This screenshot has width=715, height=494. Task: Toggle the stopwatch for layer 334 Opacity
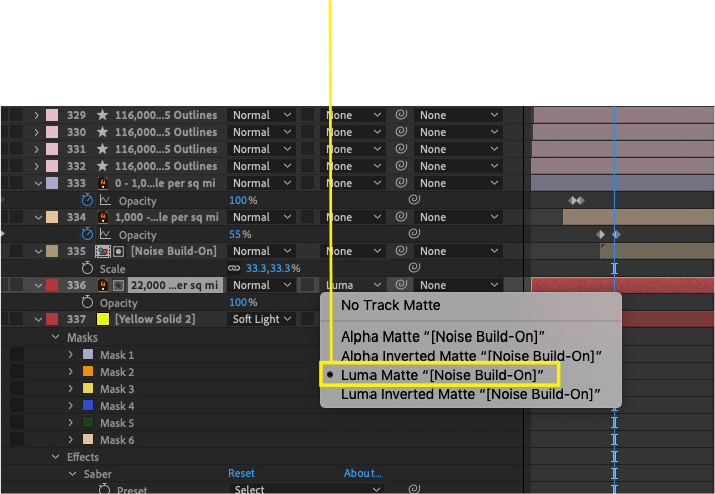pyautogui.click(x=87, y=234)
